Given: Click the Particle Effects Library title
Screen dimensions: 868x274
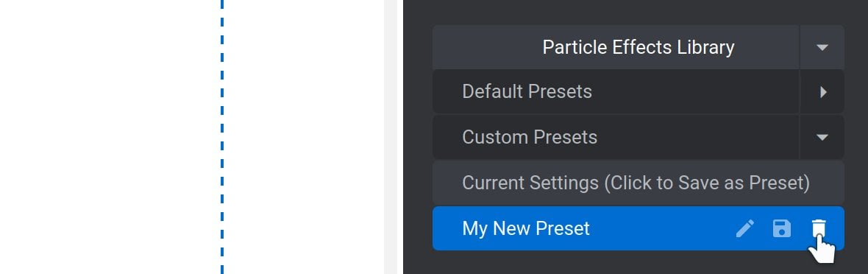Looking at the screenshot, I should pos(638,47).
